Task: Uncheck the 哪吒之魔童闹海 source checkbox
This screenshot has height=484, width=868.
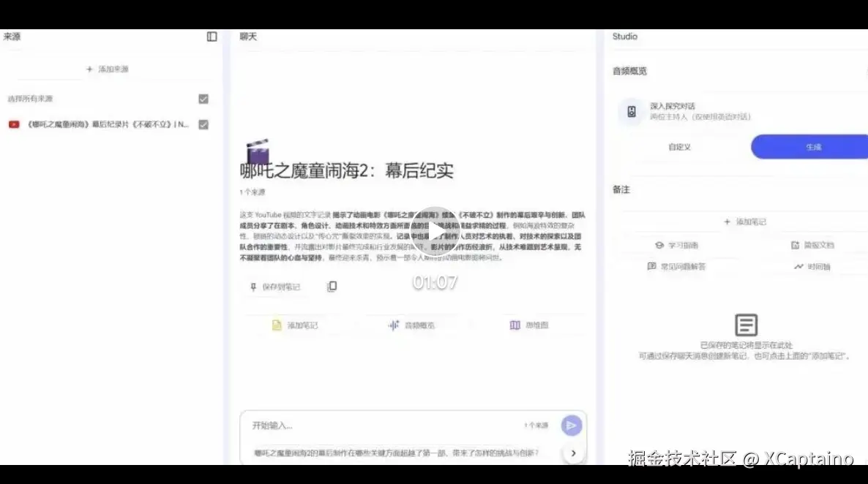Action: [203, 124]
